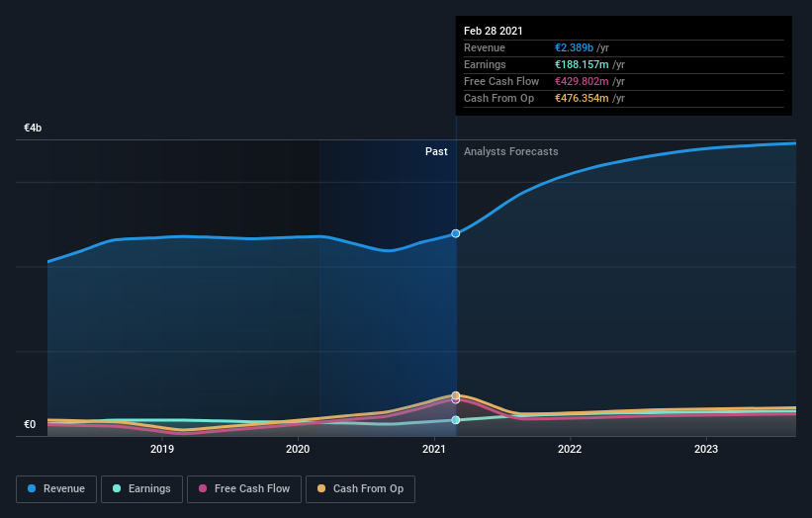The width and height of the screenshot is (812, 518).
Task: Click the €429.802m free cash flow value
Action: point(583,81)
